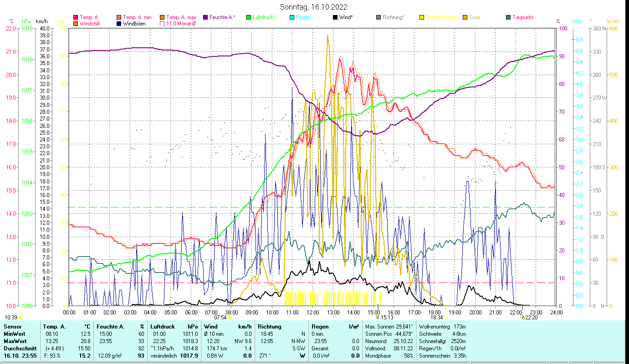Click the Regen column header in table

pyautogui.click(x=320, y=327)
